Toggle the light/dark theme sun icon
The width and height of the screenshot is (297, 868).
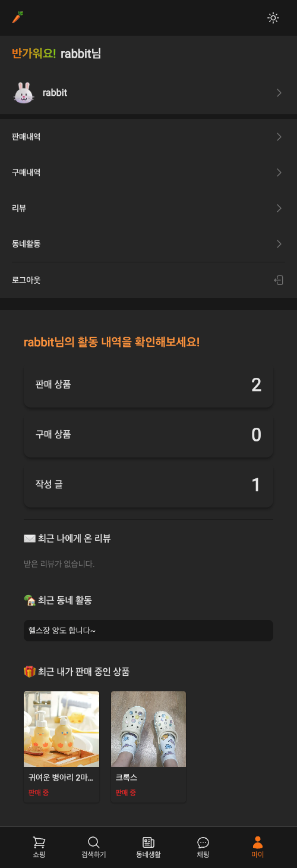point(273,18)
